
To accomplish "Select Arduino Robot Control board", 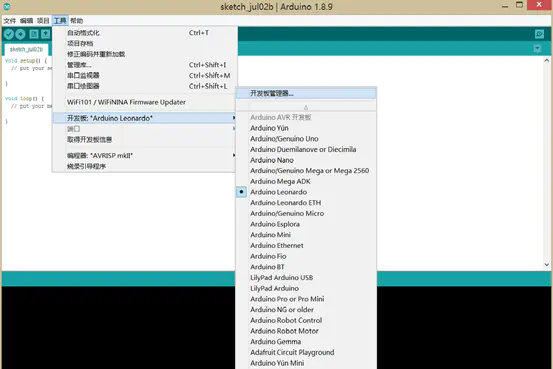I will 306,320.
